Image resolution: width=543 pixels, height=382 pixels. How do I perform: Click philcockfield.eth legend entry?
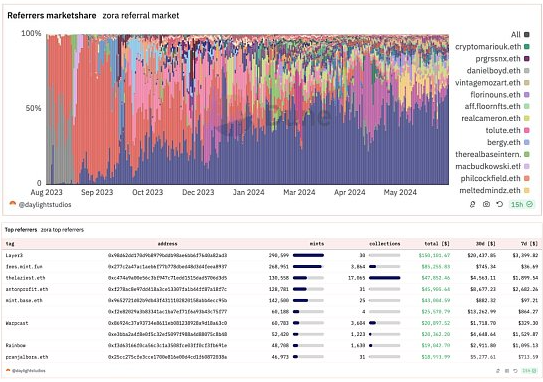pyautogui.click(x=495, y=178)
